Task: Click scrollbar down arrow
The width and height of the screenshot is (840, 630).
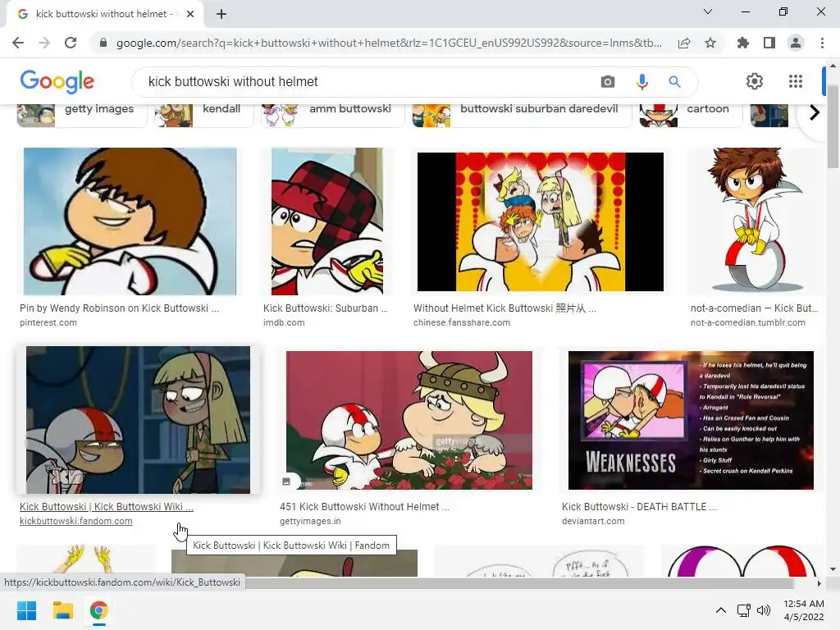Action: [x=833, y=569]
